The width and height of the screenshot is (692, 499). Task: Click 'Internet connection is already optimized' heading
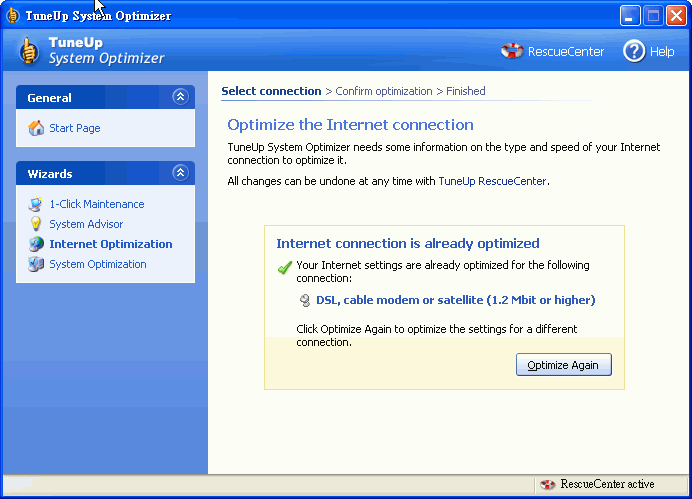408,243
